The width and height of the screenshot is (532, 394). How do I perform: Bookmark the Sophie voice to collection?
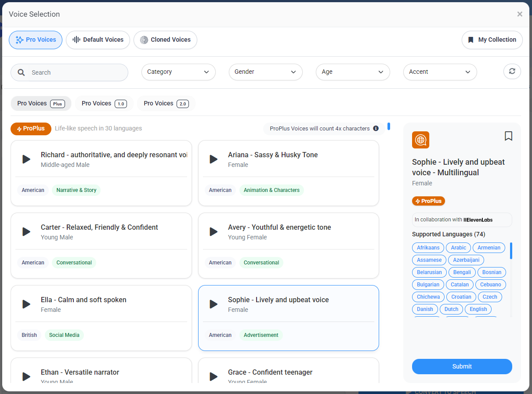point(508,136)
